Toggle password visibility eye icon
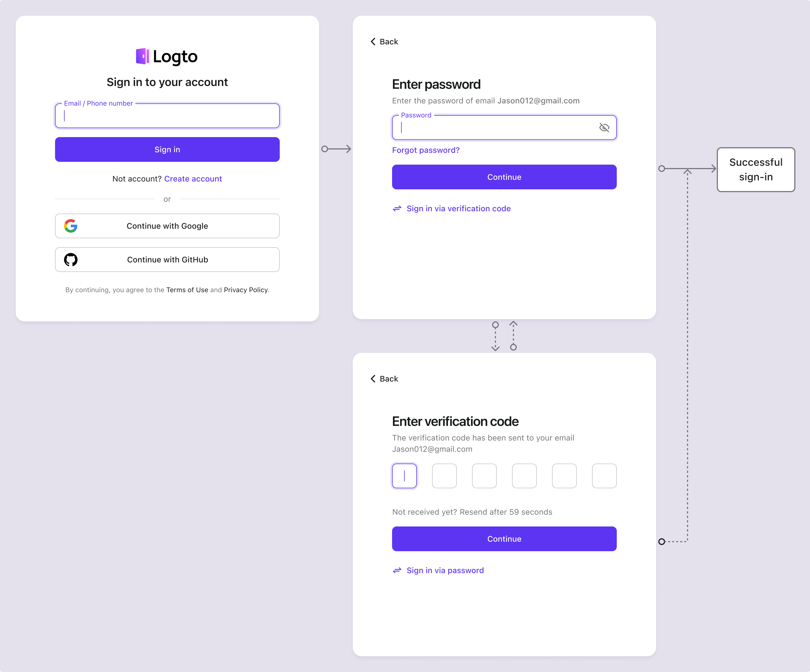The height and width of the screenshot is (672, 810). pos(604,127)
